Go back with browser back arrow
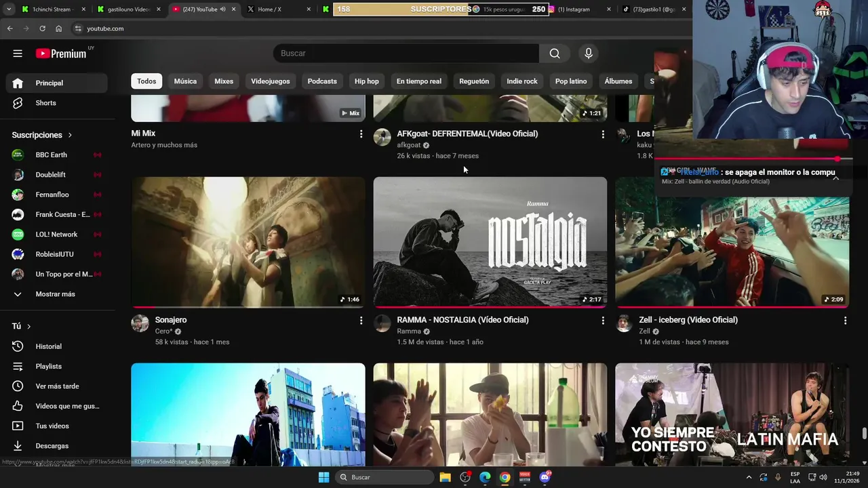The height and width of the screenshot is (488, 868). coord(9,28)
